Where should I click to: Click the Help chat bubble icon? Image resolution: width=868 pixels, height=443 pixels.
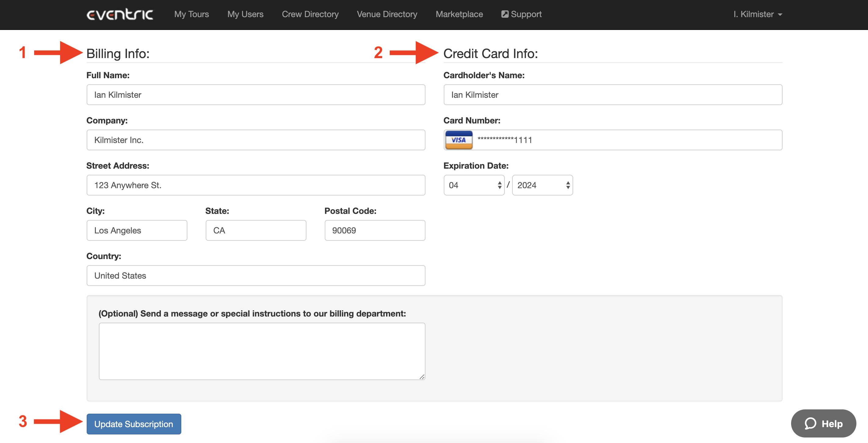coord(810,423)
